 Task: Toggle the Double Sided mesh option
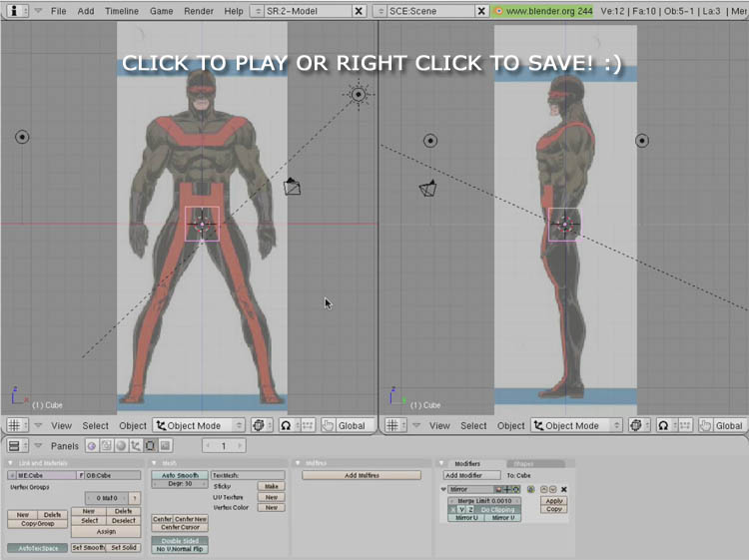coord(180,540)
